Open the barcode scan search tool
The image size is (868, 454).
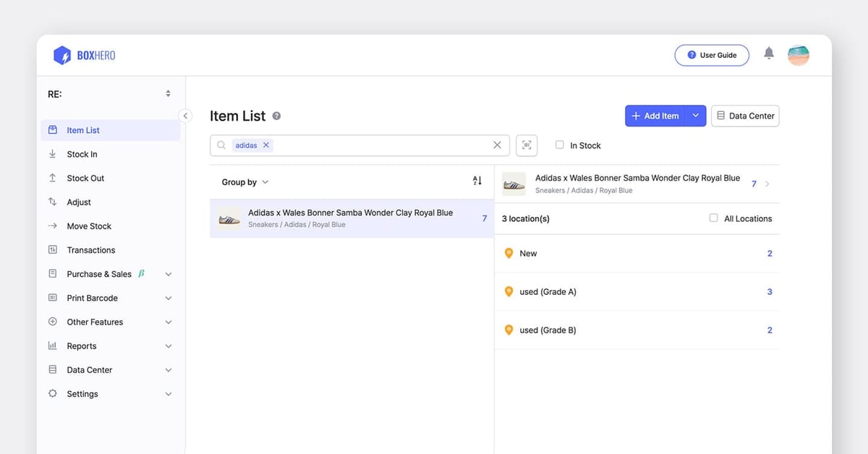point(527,145)
